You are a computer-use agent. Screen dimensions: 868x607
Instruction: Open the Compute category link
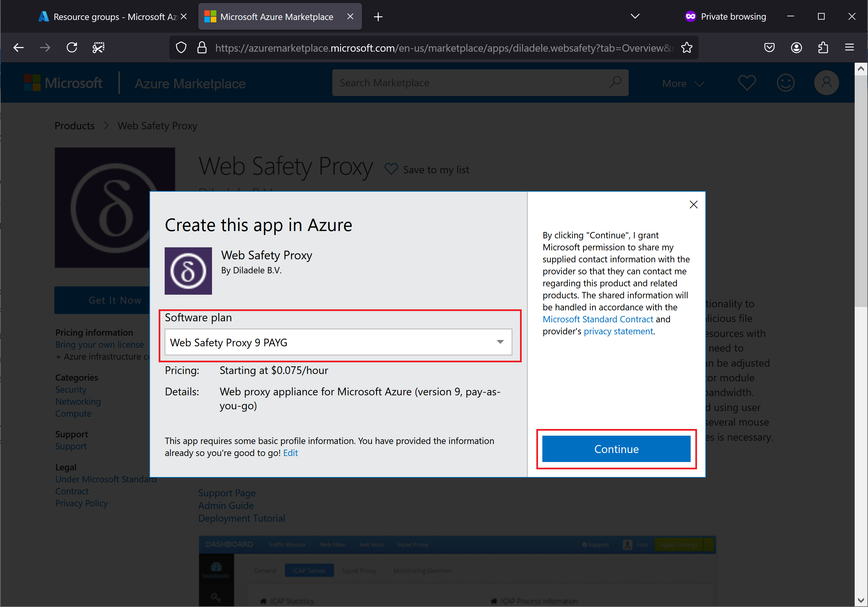click(x=73, y=414)
